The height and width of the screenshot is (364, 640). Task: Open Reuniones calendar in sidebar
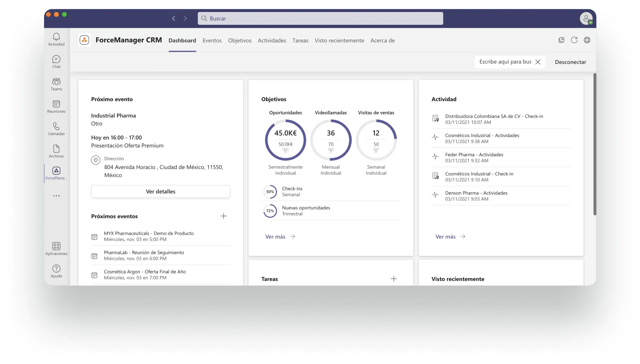point(56,107)
